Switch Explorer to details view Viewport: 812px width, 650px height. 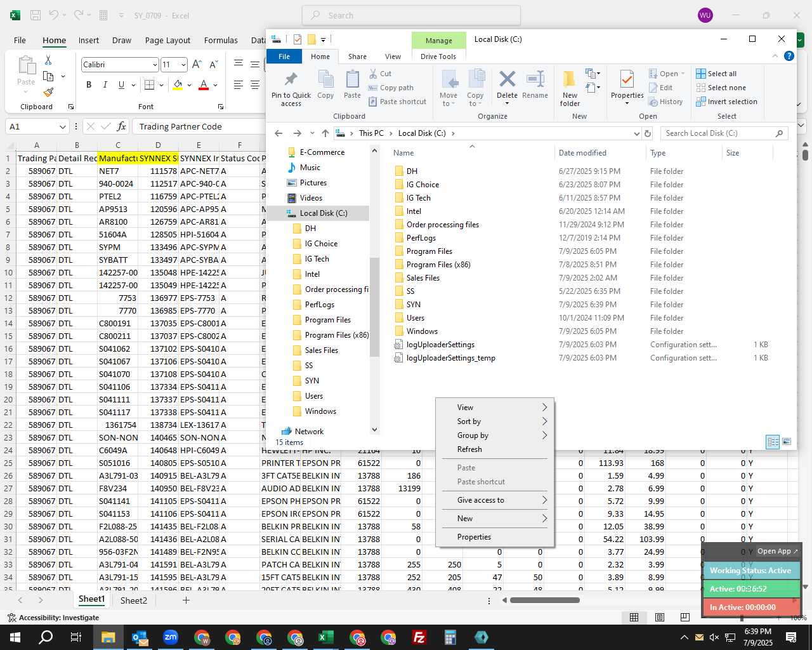click(x=773, y=442)
